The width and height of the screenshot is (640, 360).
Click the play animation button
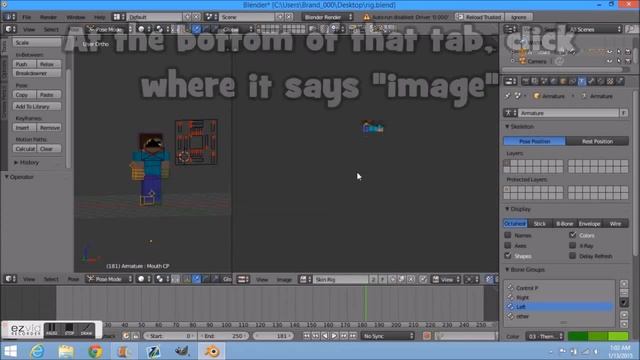click(334, 336)
